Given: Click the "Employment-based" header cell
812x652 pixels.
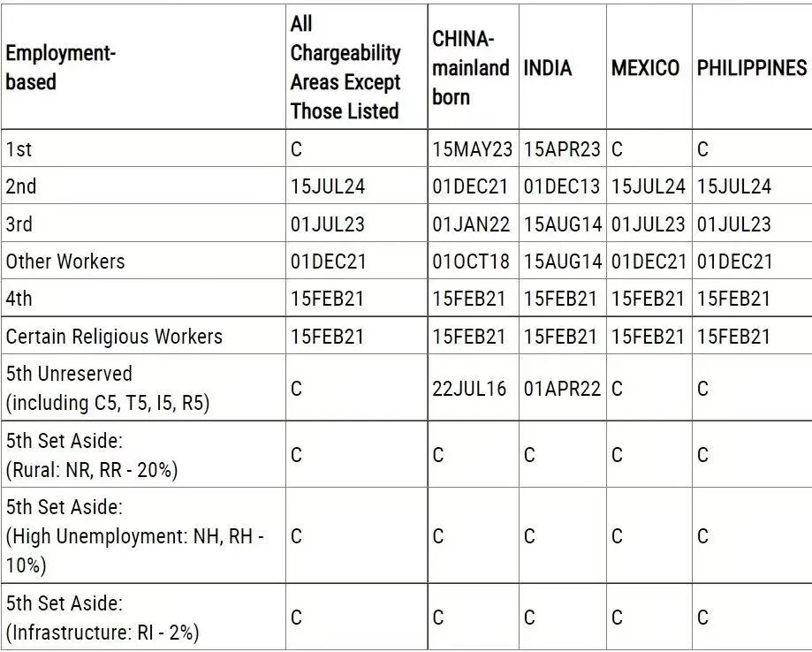Looking at the screenshot, I should (60, 68).
